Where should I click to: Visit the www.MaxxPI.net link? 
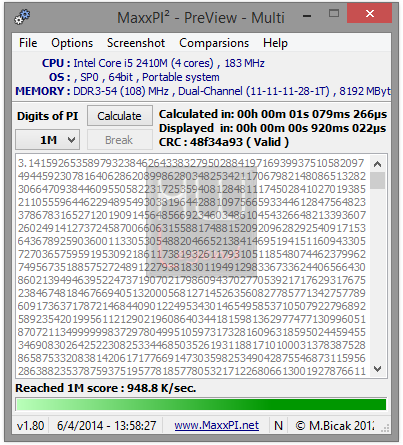216,425
